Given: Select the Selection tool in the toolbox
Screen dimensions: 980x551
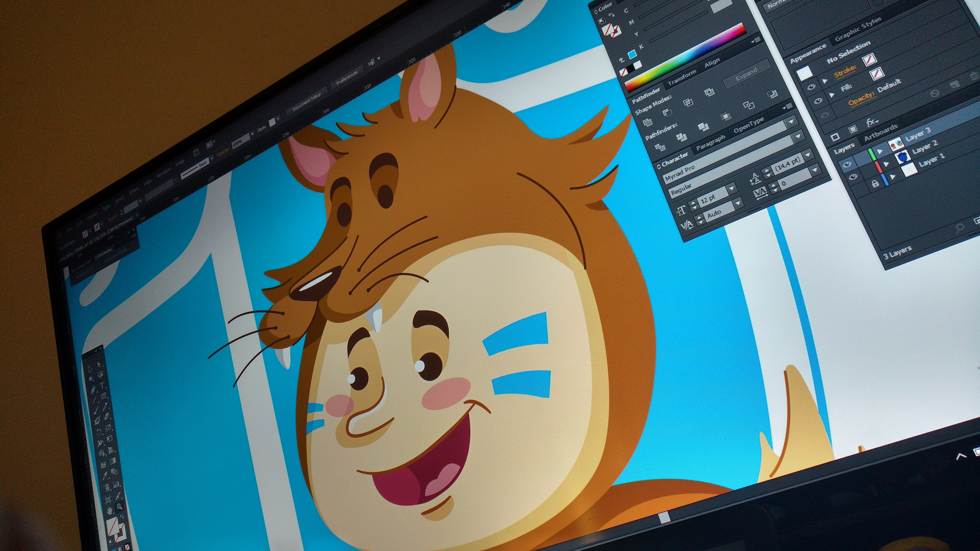Looking at the screenshot, I should (90, 369).
